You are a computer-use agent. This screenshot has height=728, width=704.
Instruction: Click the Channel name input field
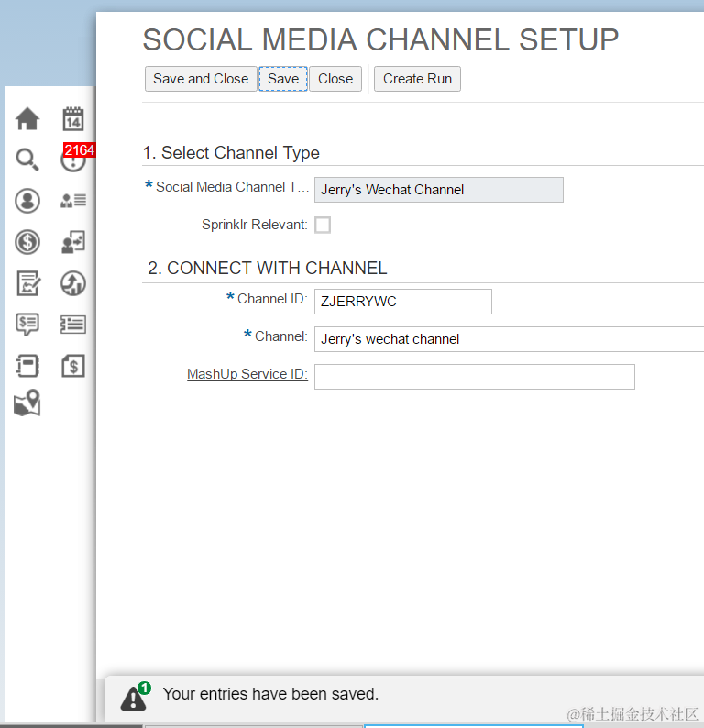509,339
